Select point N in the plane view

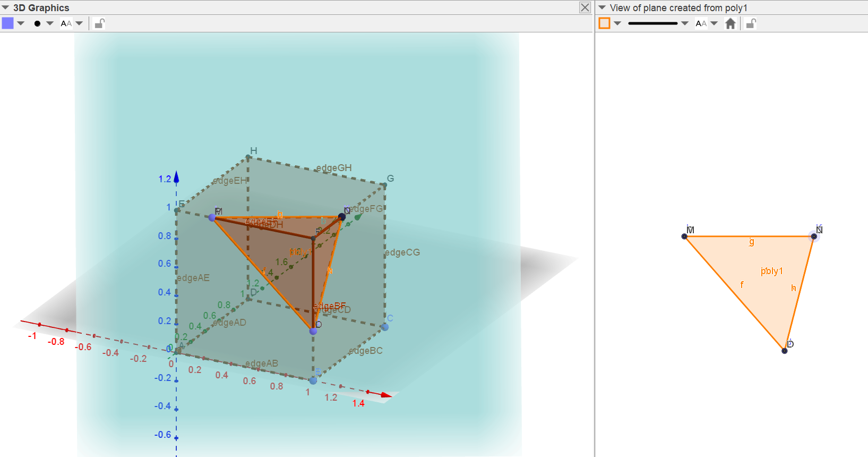pyautogui.click(x=814, y=236)
